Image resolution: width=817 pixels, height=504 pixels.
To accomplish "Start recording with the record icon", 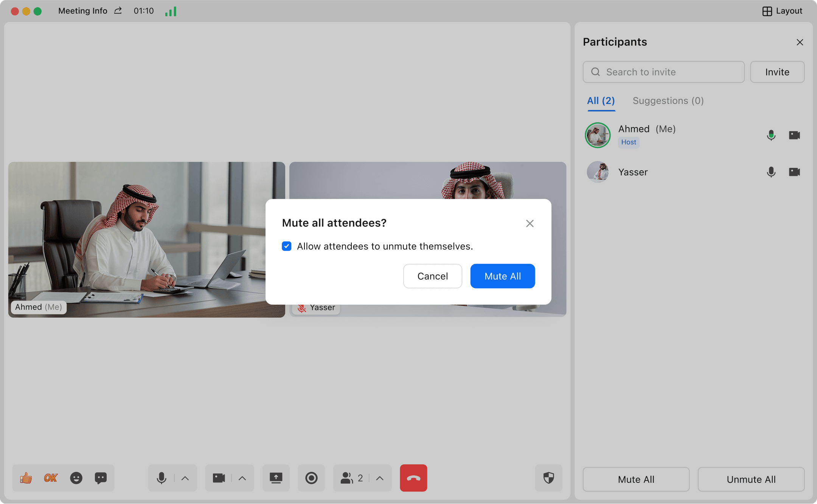I will pos(311,478).
